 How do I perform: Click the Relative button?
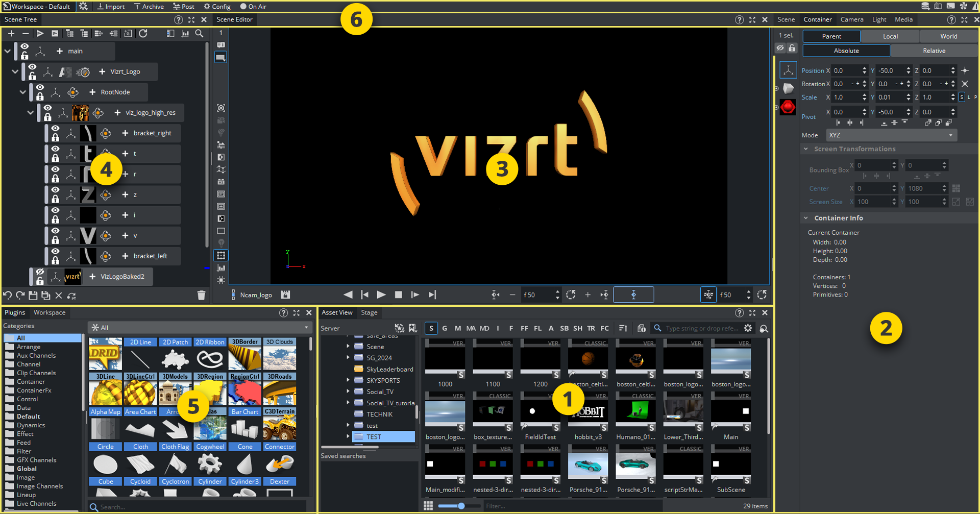point(934,51)
